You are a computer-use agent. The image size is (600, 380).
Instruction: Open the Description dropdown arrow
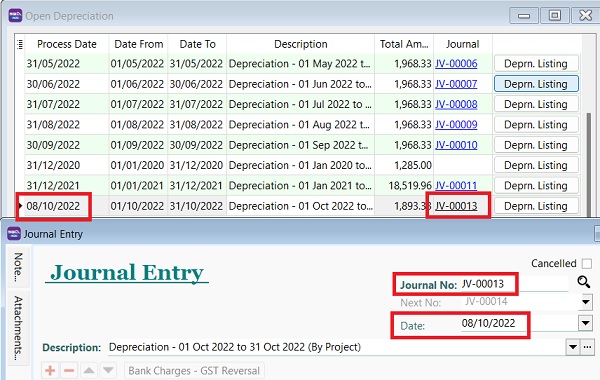[572, 347]
